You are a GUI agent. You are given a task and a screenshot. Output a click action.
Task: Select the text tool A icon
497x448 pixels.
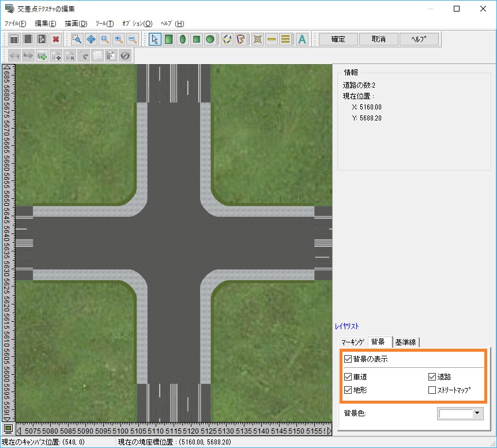tap(302, 39)
